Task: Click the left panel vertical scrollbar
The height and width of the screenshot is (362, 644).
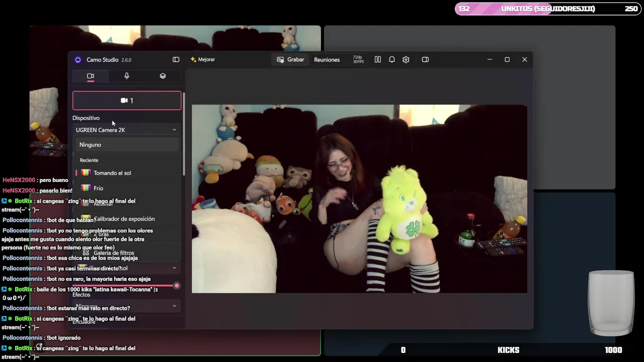Action: pyautogui.click(x=184, y=134)
